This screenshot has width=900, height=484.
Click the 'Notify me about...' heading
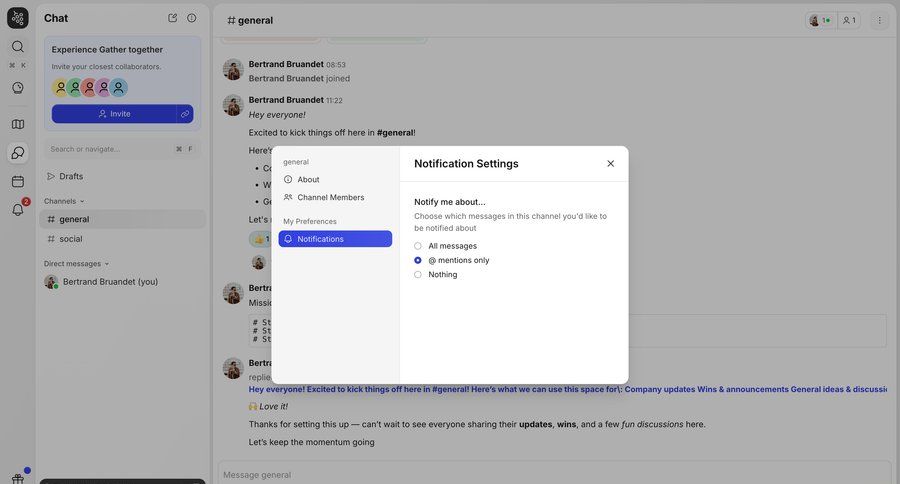[449, 202]
